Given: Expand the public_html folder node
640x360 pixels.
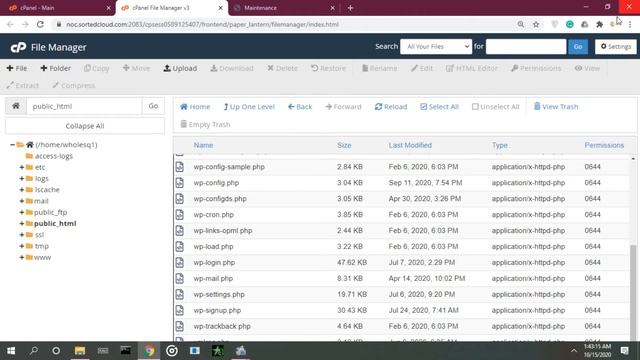Looking at the screenshot, I should pyautogui.click(x=22, y=224).
